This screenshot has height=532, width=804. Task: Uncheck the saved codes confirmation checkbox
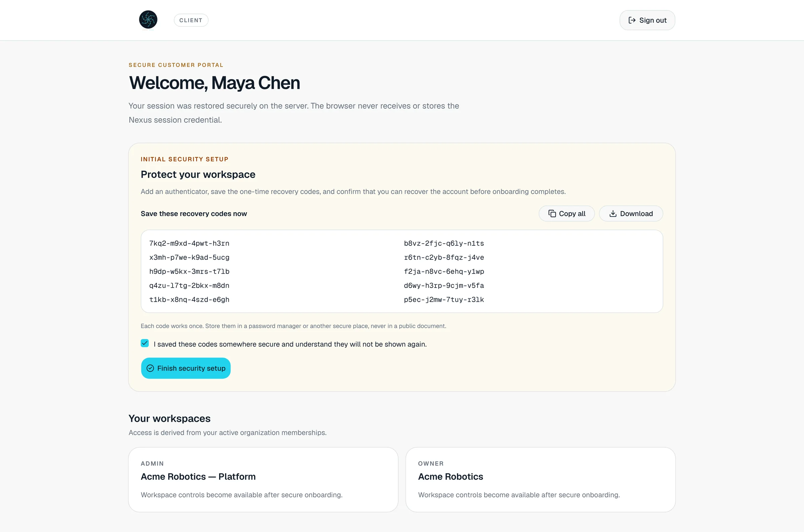point(145,344)
